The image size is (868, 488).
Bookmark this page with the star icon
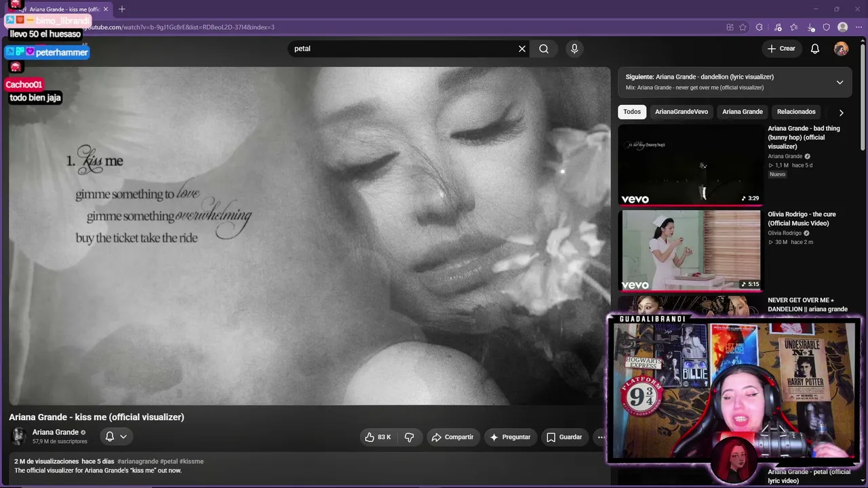[x=743, y=27]
